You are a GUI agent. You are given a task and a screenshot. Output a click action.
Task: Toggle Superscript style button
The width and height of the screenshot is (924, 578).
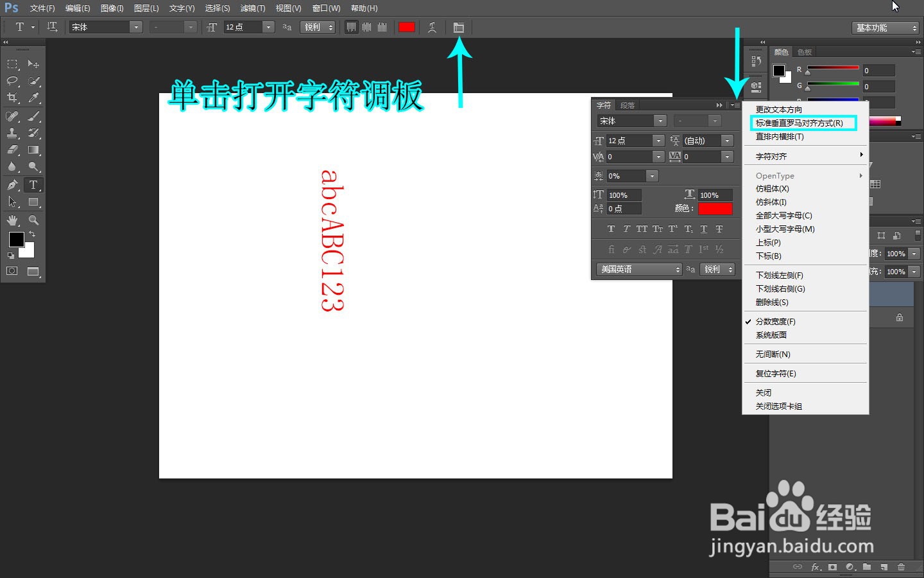(x=673, y=229)
